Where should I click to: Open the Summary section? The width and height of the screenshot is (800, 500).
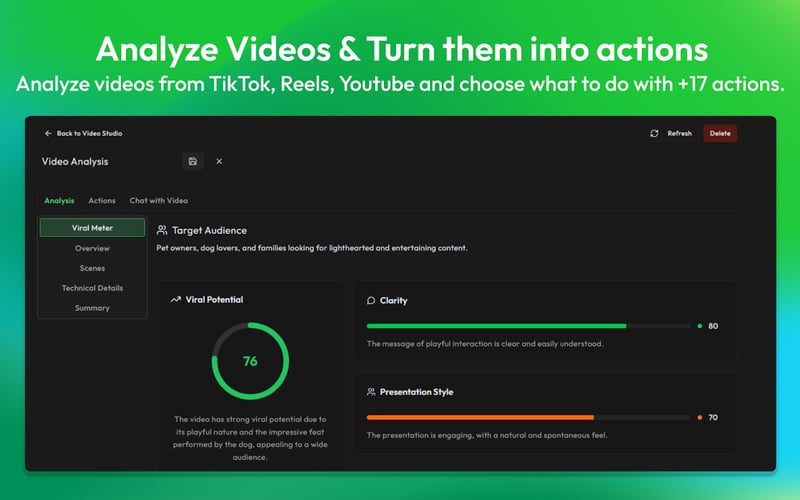tap(92, 308)
